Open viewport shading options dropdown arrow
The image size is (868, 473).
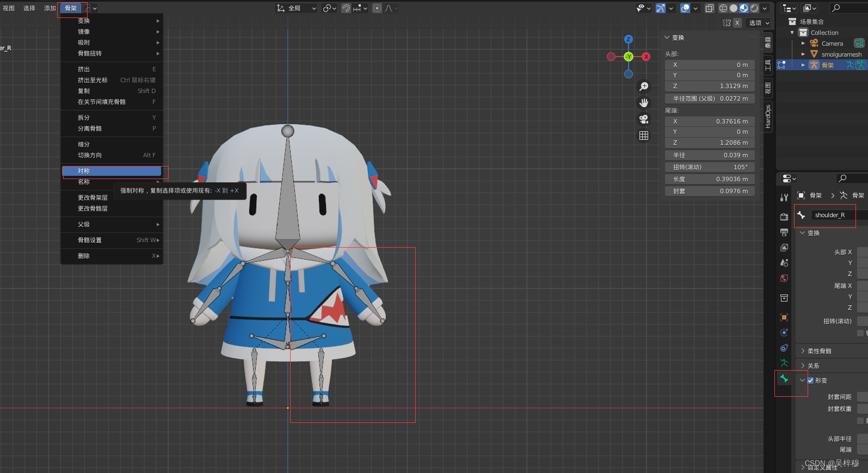click(765, 8)
